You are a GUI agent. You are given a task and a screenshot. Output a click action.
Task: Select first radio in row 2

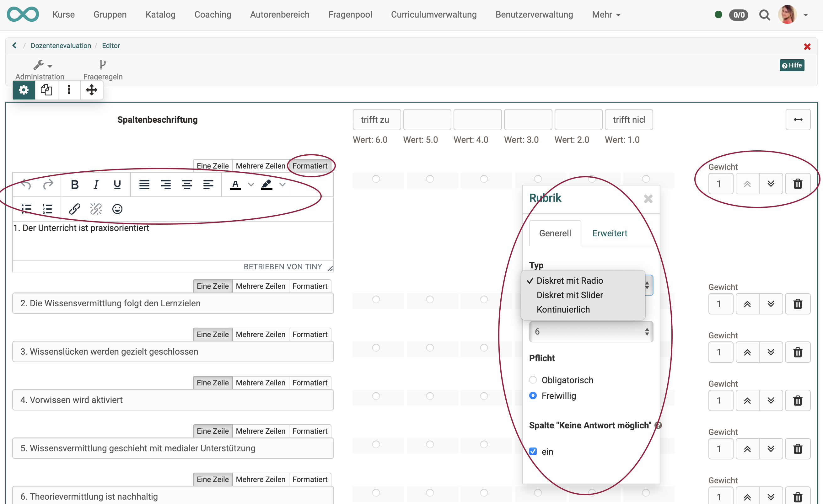point(376,299)
